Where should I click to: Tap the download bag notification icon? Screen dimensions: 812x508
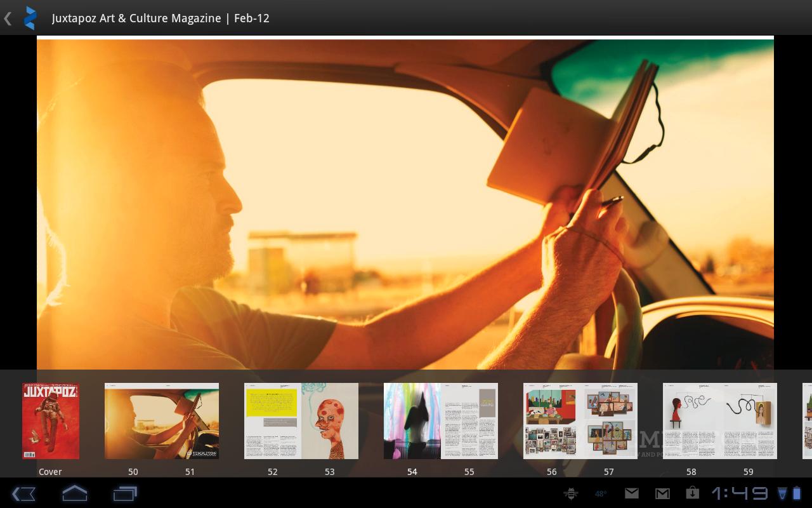tap(692, 493)
